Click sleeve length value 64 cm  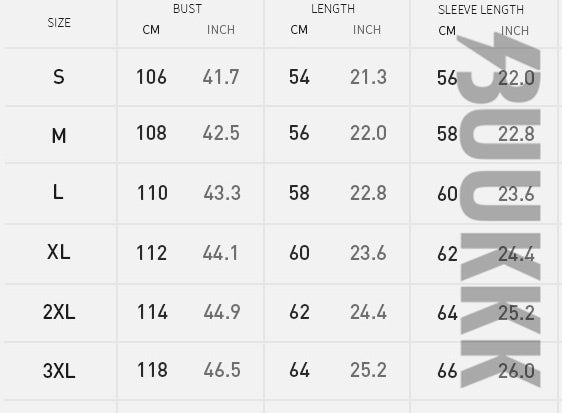pyautogui.click(x=447, y=313)
